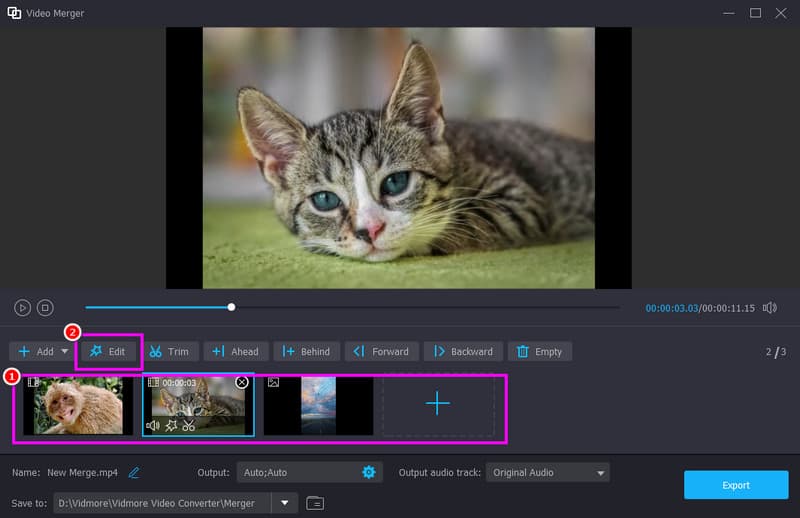Screen dimensions: 800x518
Task: Insert clip with Ahead button
Action: click(236, 352)
